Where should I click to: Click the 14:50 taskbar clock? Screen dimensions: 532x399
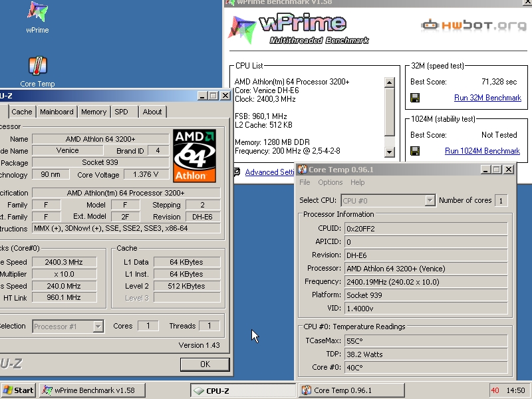coord(515,390)
